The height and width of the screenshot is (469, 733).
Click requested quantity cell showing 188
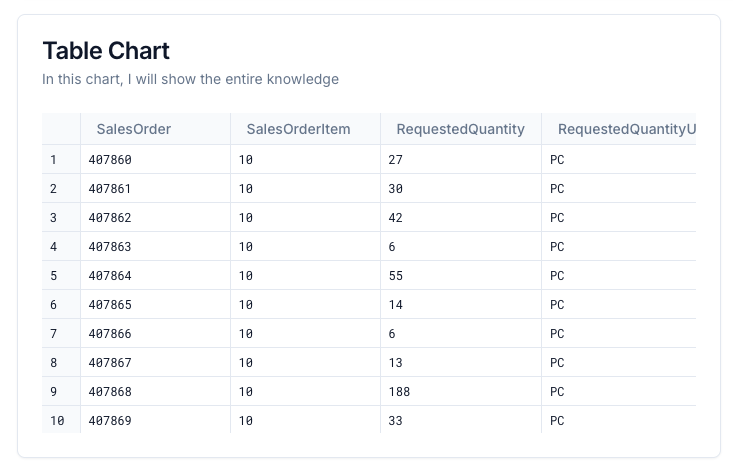(461, 391)
